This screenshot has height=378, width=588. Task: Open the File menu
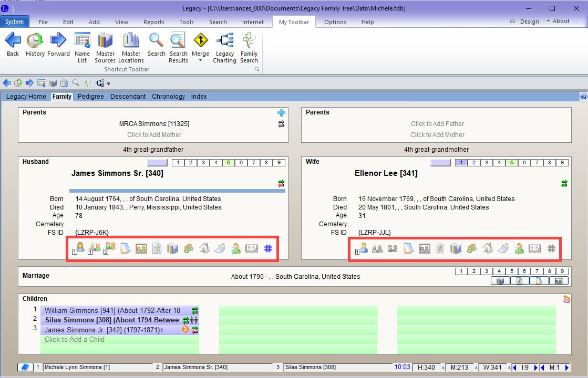click(x=43, y=22)
